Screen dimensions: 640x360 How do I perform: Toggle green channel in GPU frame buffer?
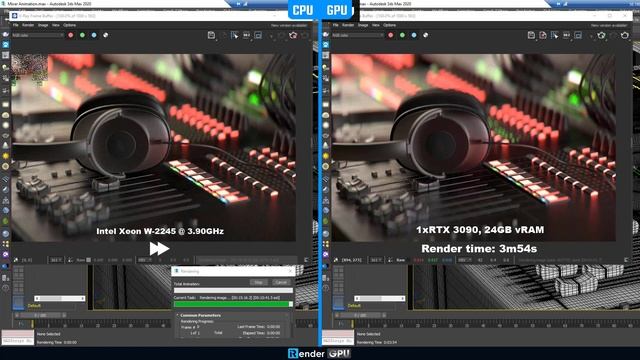pyautogui.click(x=402, y=36)
